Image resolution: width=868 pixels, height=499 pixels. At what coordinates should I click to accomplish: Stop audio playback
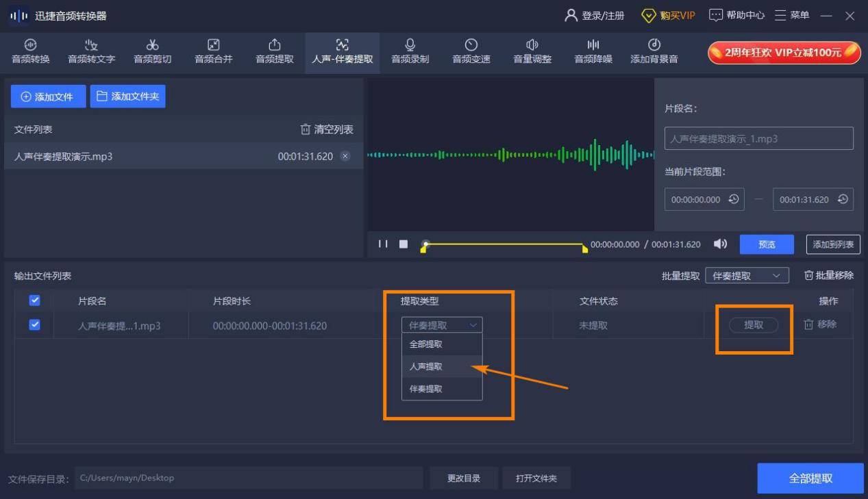pyautogui.click(x=404, y=244)
